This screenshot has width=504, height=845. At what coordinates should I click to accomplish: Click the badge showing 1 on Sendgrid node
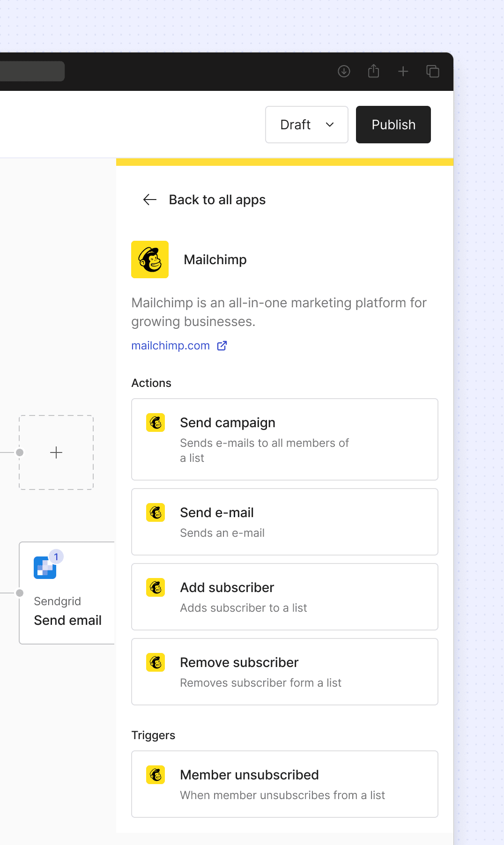point(56,556)
